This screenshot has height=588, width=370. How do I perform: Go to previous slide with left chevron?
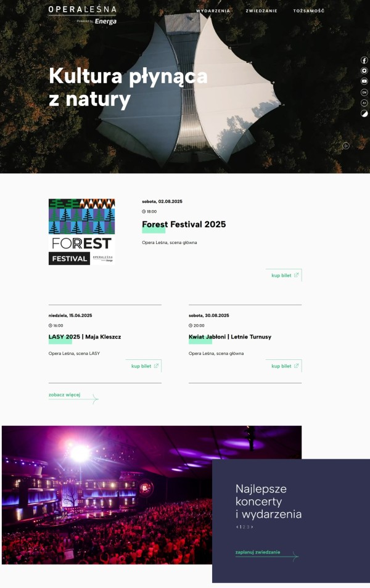click(237, 527)
